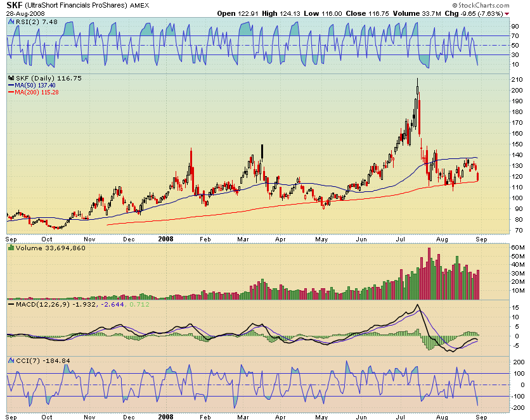This screenshot has height=420, width=530.
Task: Click the 90 level on RSI axis
Action: 515,27
